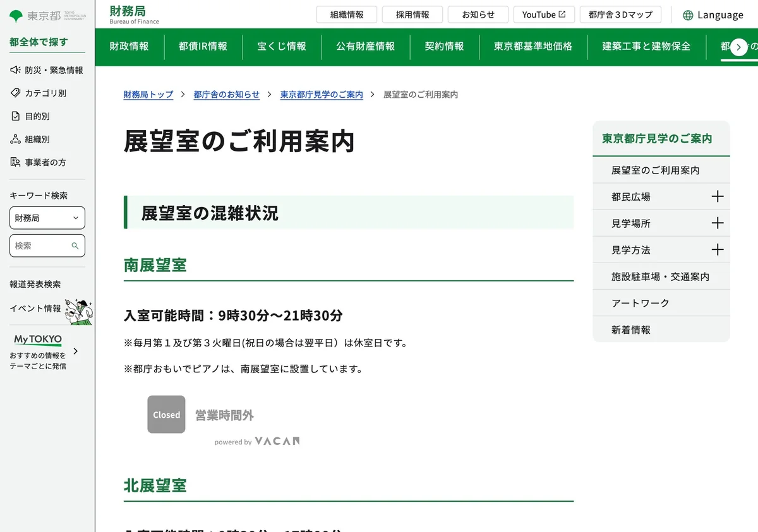The height and width of the screenshot is (532, 758).
Task: Click the 採用情報 header button
Action: coord(412,15)
